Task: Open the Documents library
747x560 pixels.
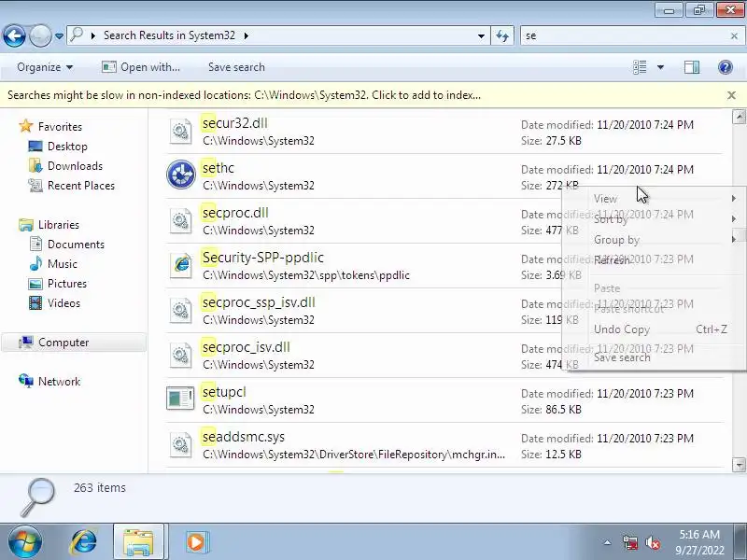Action: [x=76, y=245]
